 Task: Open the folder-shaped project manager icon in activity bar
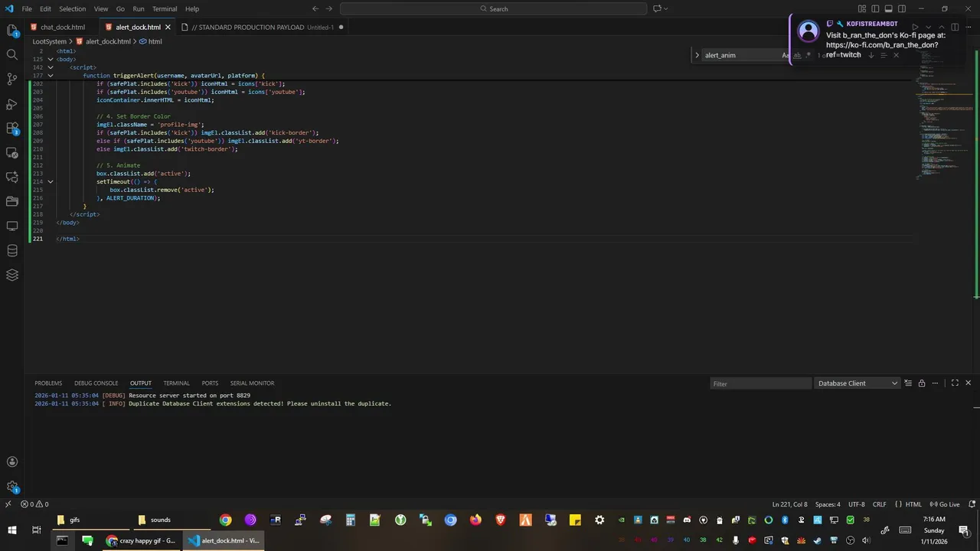coord(12,201)
